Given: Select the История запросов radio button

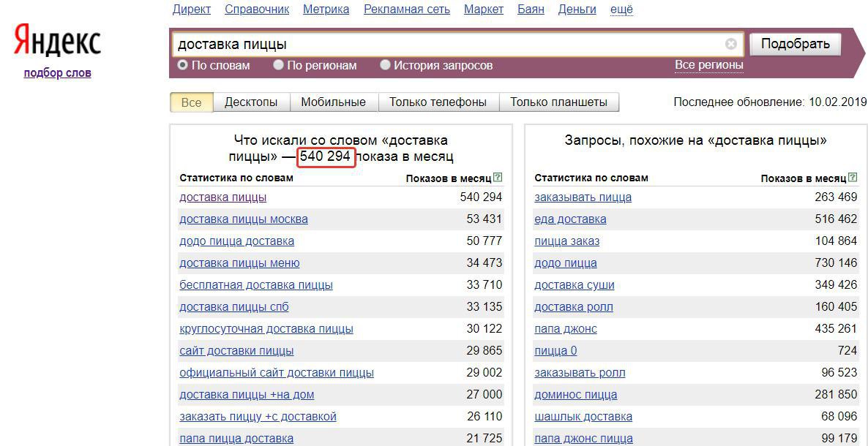Looking at the screenshot, I should (385, 65).
